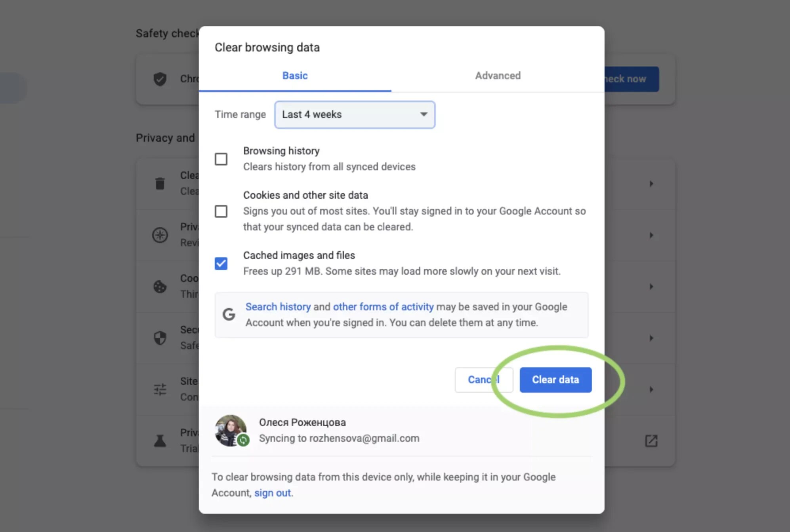Screen dimensions: 790x532
Task: Click the Safety check shield icon
Action: (160, 79)
